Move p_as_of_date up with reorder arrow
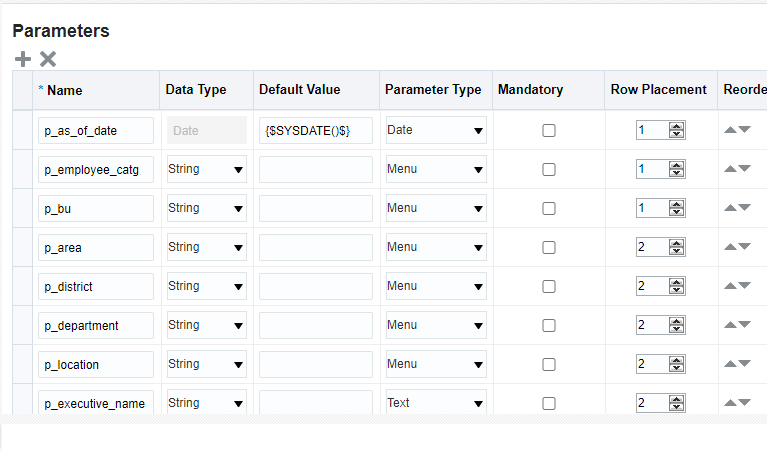The height and width of the screenshot is (451, 767). (730, 130)
